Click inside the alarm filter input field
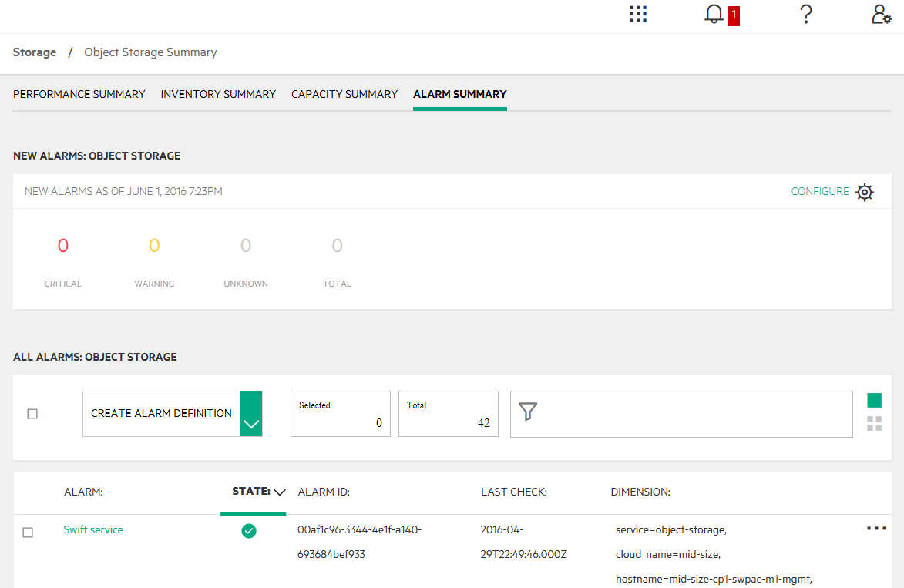 [694, 414]
